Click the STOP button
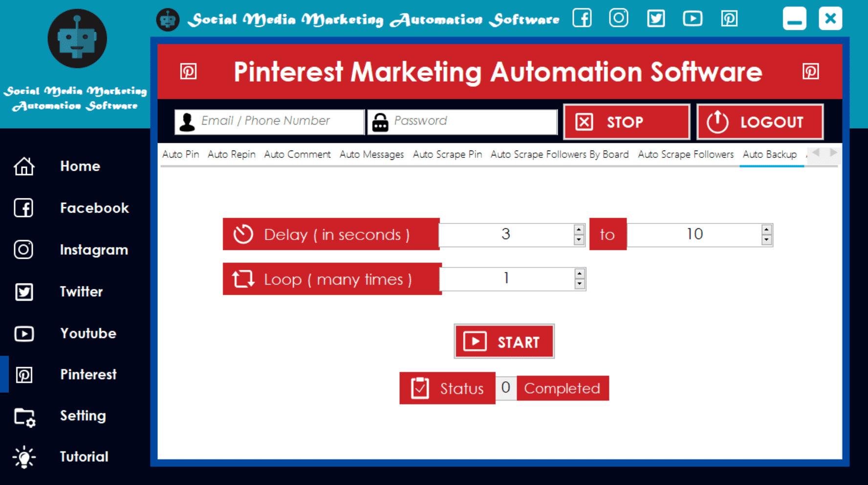Viewport: 868px width, 485px height. coord(627,122)
